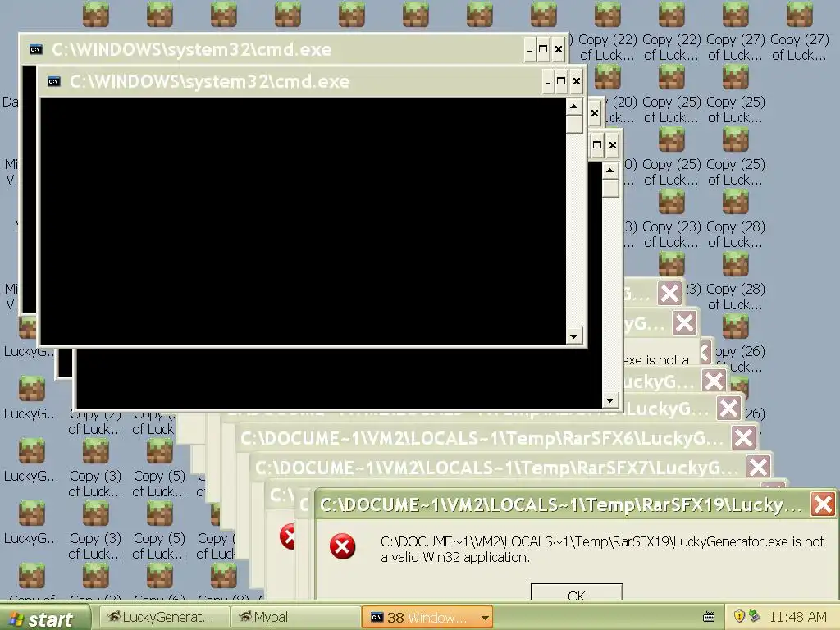
Task: Select the RarSFX7 error dialog title bar
Action: (496, 468)
